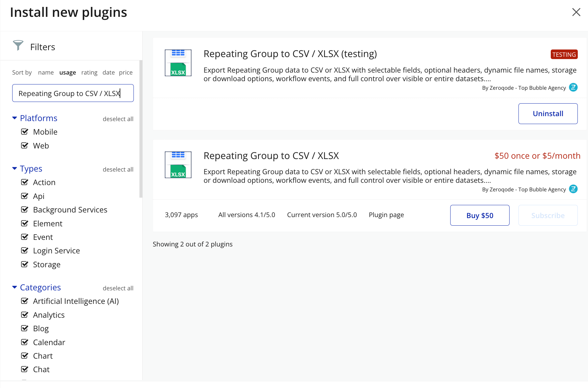Sort plugins by price
Screen dimensions: 588x388
[126, 73]
